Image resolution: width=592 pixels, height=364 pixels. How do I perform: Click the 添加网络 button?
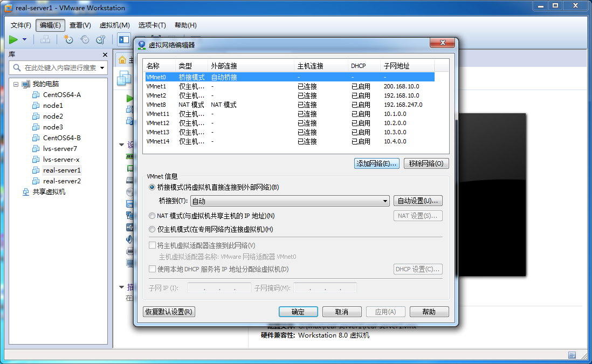tap(376, 163)
